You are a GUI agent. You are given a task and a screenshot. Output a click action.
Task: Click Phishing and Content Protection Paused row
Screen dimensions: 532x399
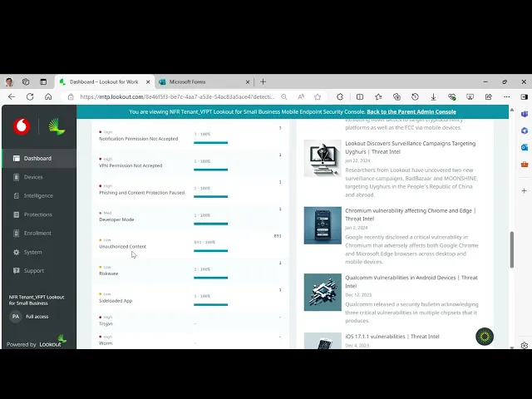(190, 190)
